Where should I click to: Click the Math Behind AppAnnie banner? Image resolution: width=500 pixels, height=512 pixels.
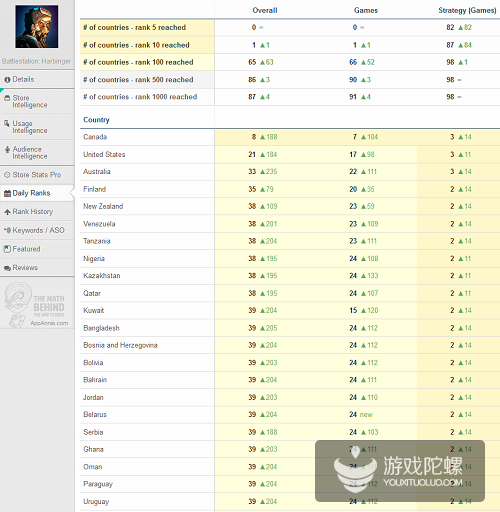pyautogui.click(x=37, y=303)
